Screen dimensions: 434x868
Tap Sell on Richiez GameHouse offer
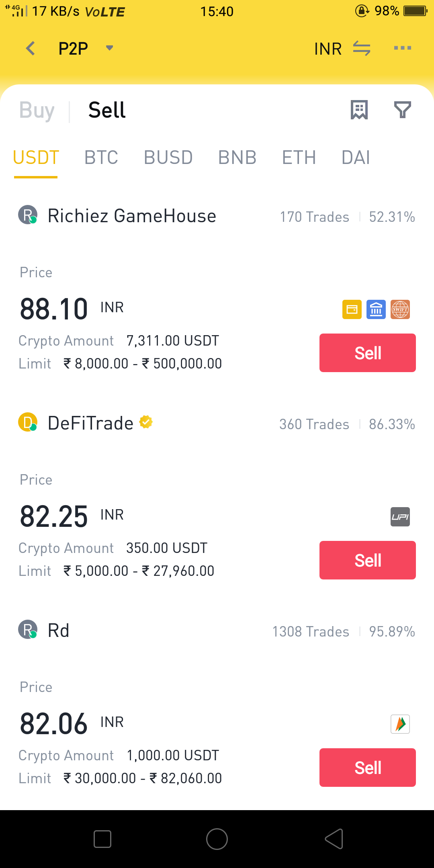tap(368, 353)
